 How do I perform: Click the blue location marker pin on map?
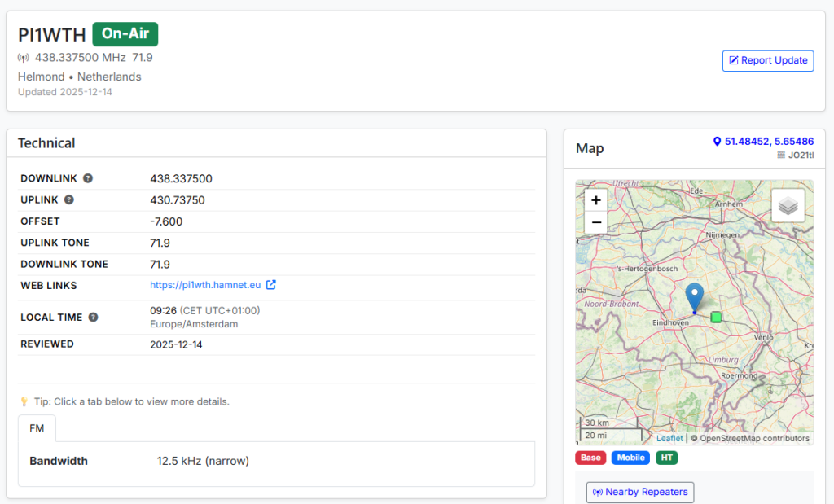click(694, 297)
